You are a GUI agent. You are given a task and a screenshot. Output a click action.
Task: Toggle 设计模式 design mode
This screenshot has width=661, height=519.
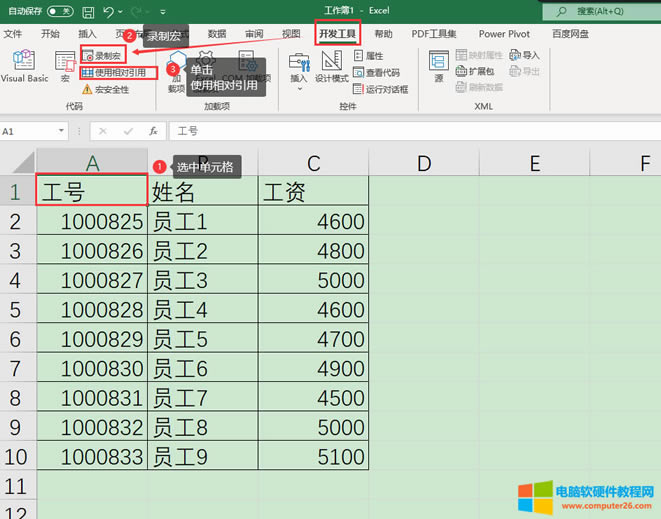(331, 66)
